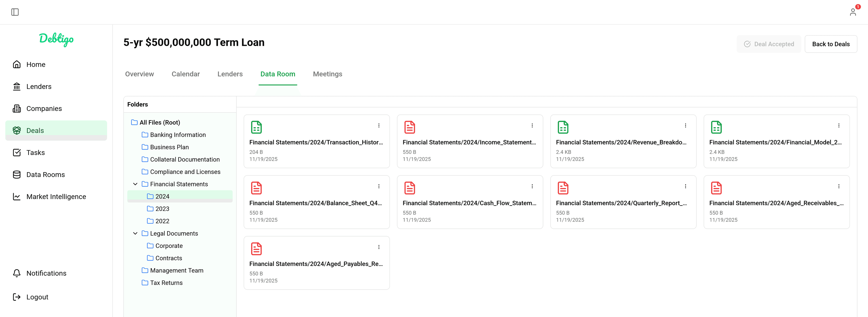The height and width of the screenshot is (317, 868).
Task: Open the kebab menu on Income_Statement file card
Action: pos(532,125)
